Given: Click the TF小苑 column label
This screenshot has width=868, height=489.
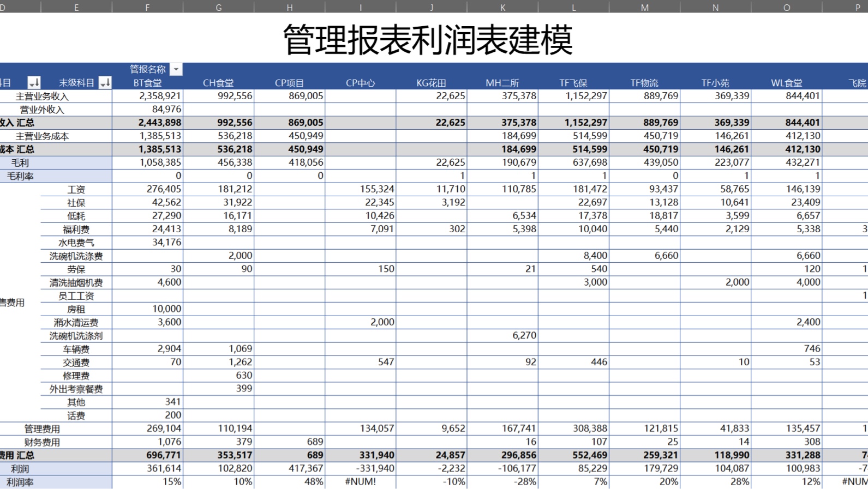Looking at the screenshot, I should [x=715, y=83].
